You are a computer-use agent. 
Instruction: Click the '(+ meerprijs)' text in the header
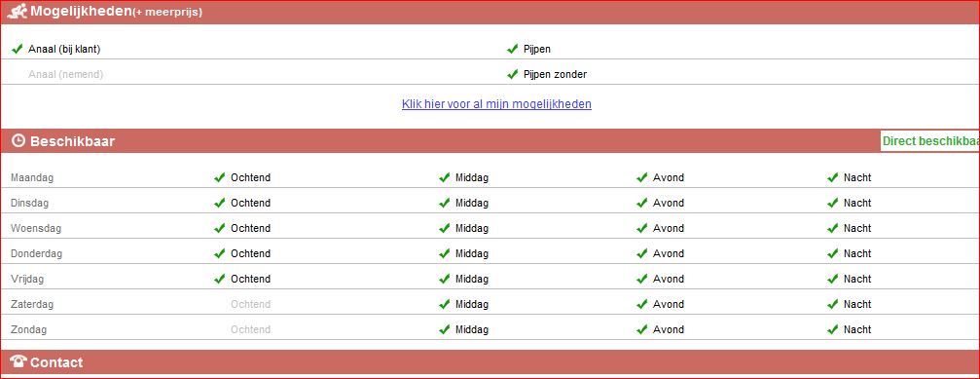pos(167,13)
